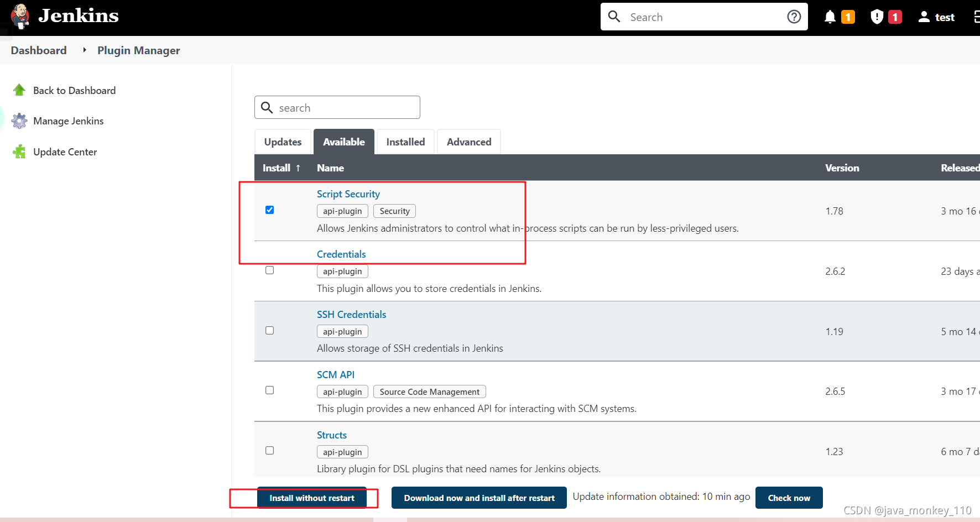Open the Structs plugin link
980x522 pixels.
332,435
